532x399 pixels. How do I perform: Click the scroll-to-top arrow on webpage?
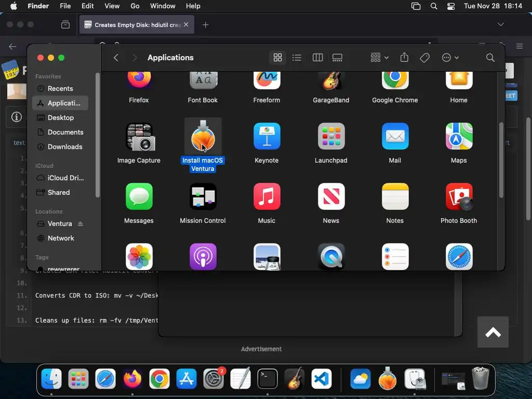(x=493, y=332)
